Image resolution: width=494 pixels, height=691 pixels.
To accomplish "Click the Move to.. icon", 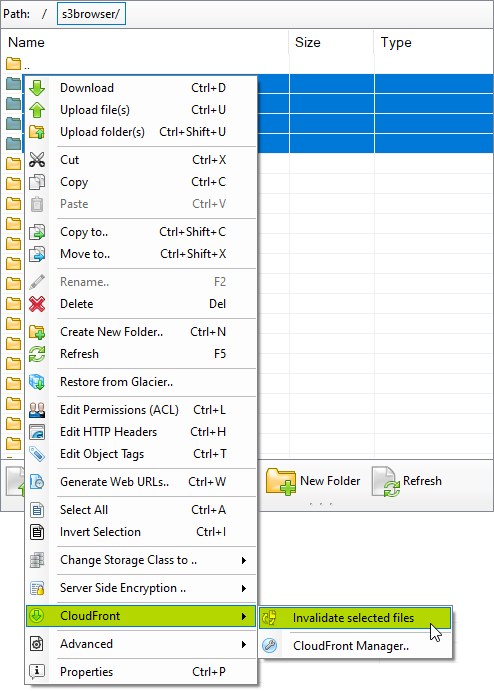I will 37,254.
